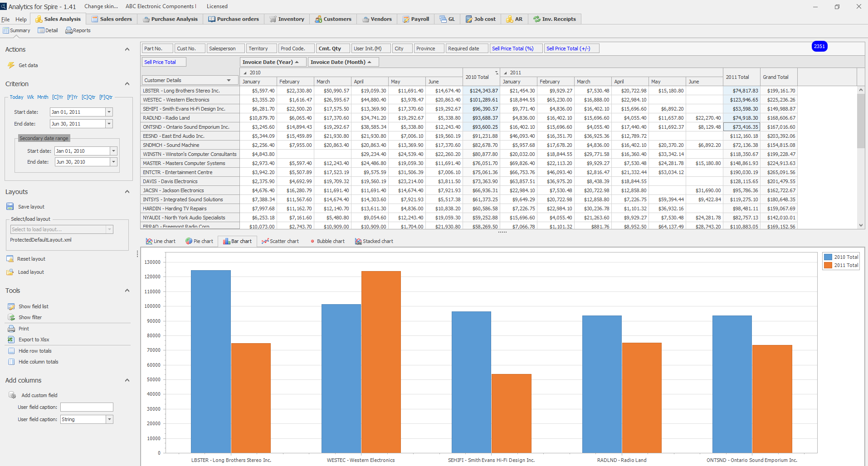Open the AR tab
Viewport: 868px width, 466px height.
514,19
